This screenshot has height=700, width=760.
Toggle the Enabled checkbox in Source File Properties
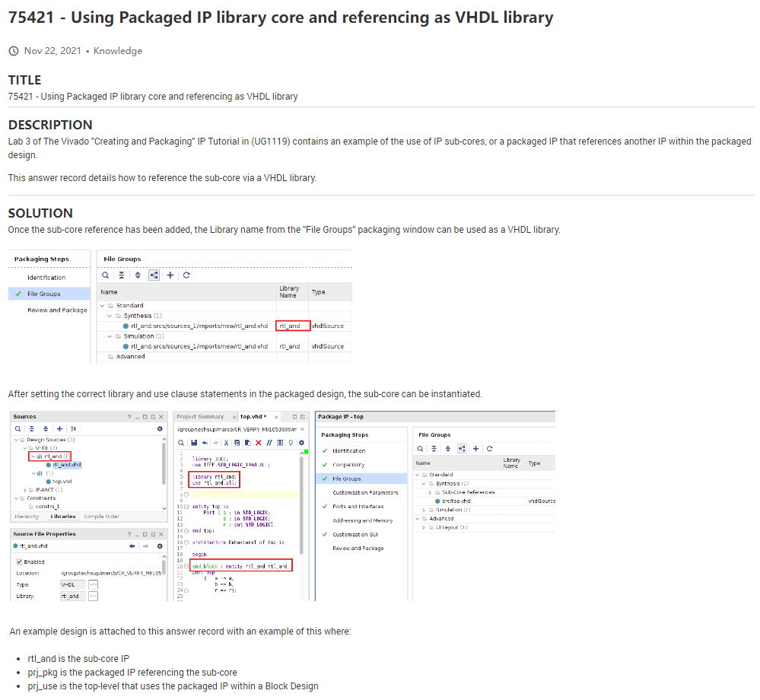point(19,562)
